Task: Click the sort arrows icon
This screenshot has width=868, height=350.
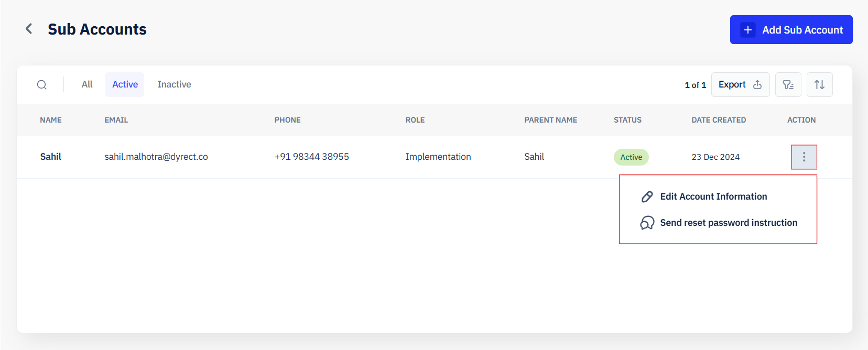Action: pyautogui.click(x=819, y=84)
